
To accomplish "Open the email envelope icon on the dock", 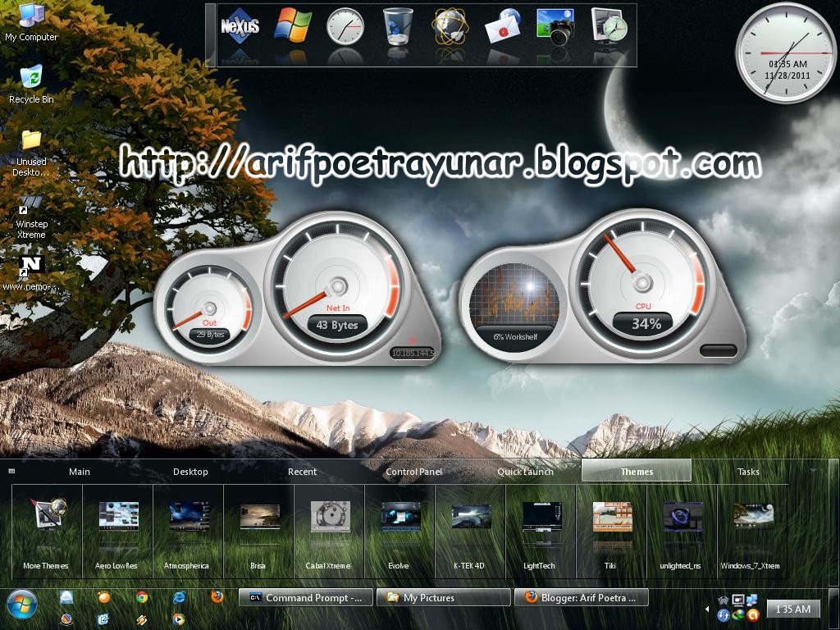I will click(501, 29).
